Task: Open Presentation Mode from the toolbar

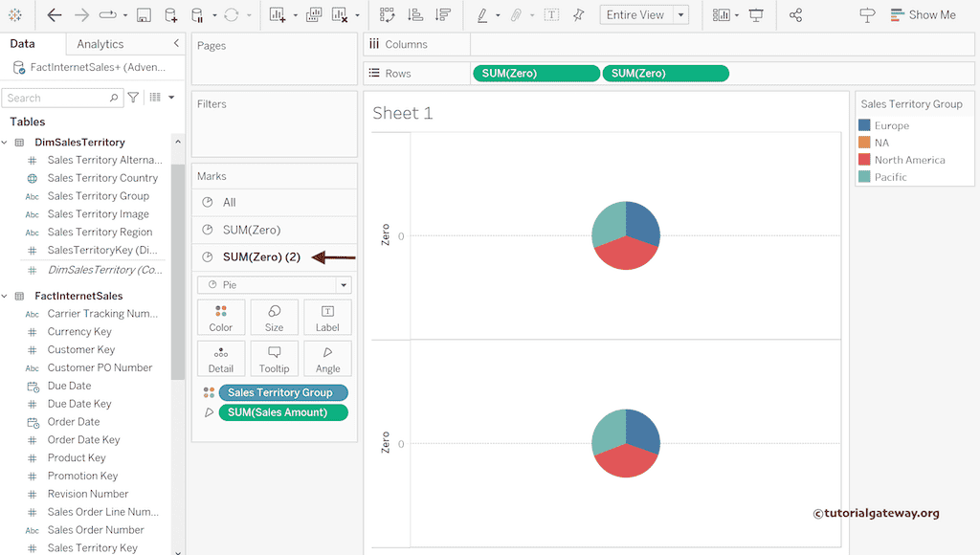Action: (x=756, y=15)
